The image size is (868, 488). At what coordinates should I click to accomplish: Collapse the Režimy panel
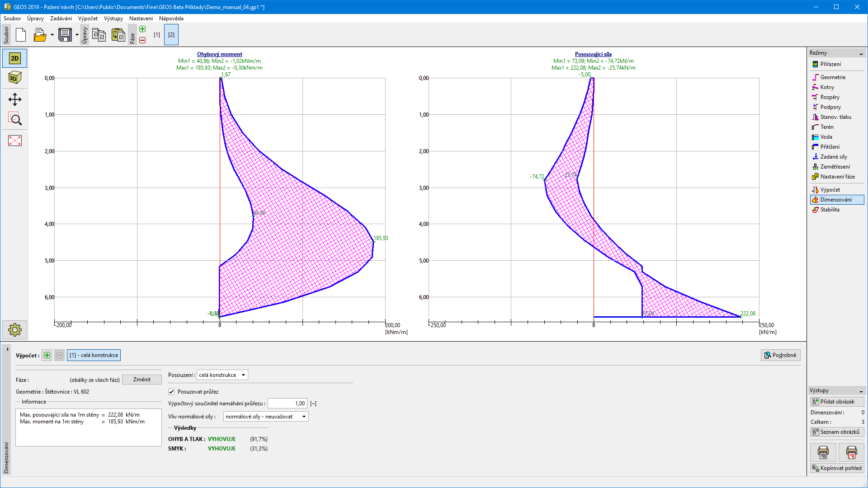[861, 53]
